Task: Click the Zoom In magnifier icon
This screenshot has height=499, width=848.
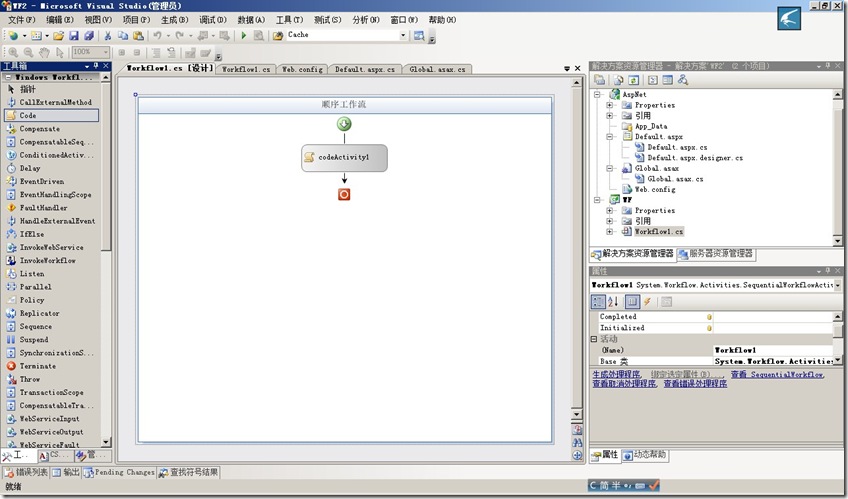Action: [13, 52]
